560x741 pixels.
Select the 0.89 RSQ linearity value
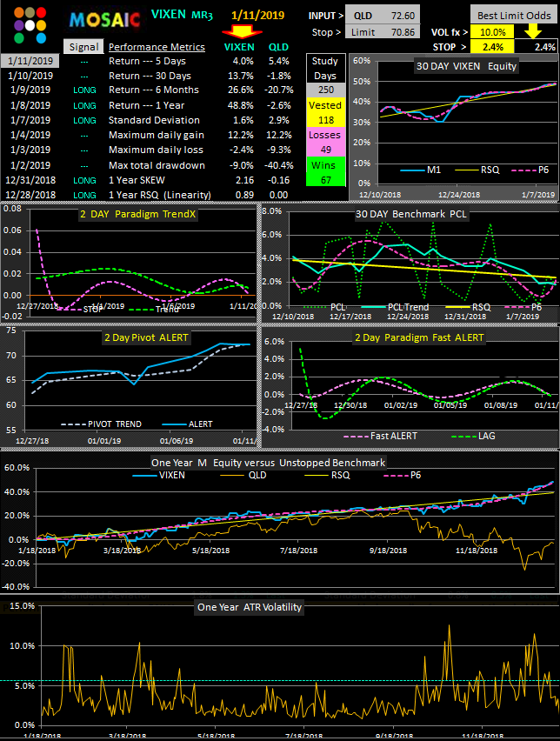coord(245,195)
